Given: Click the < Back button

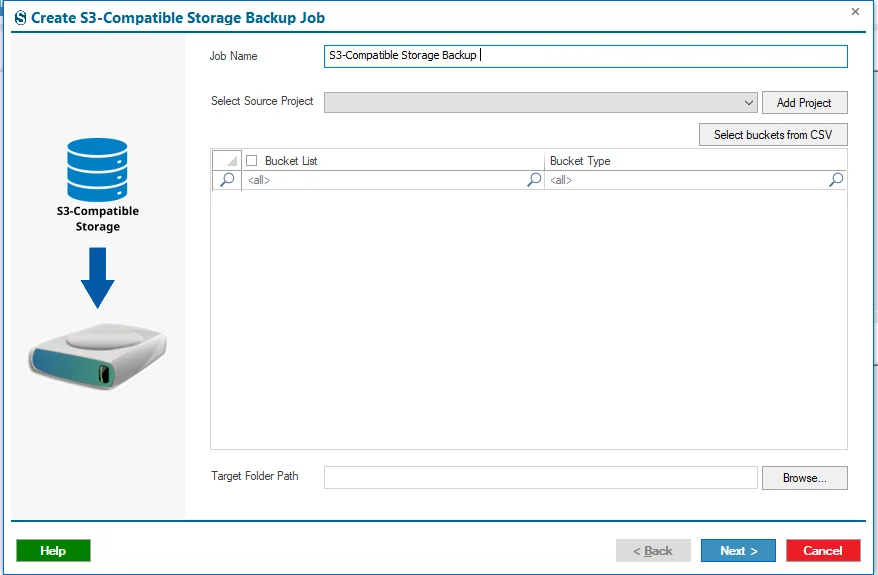Looking at the screenshot, I should [653, 550].
